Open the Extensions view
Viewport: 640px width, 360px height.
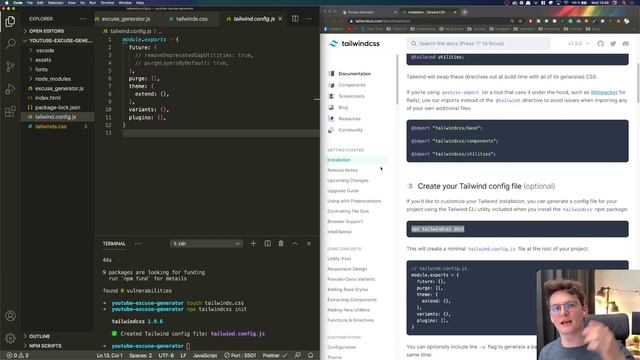tap(10, 111)
